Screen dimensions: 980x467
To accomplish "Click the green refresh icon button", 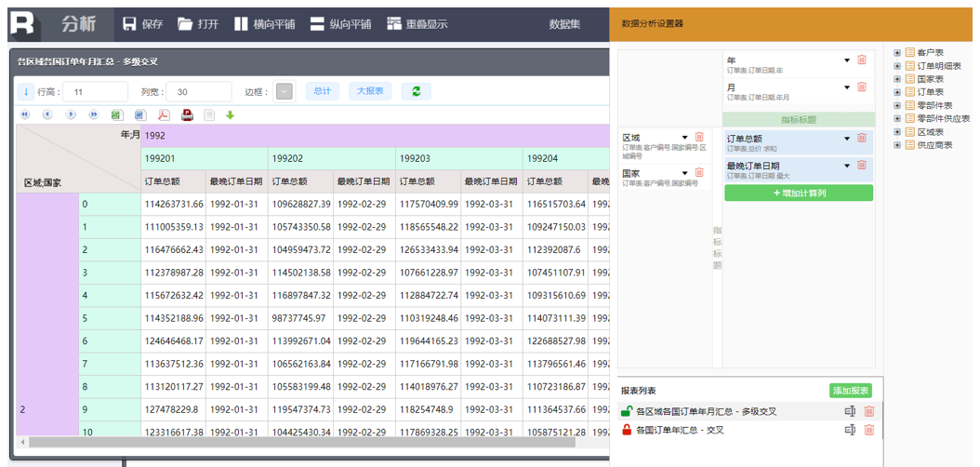I will (x=416, y=91).
